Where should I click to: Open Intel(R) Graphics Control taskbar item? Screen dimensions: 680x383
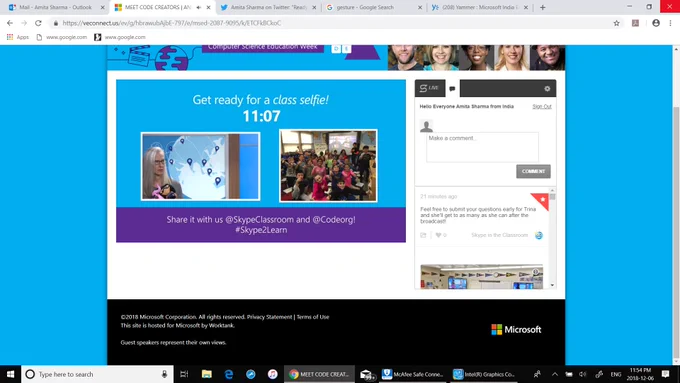click(x=484, y=374)
